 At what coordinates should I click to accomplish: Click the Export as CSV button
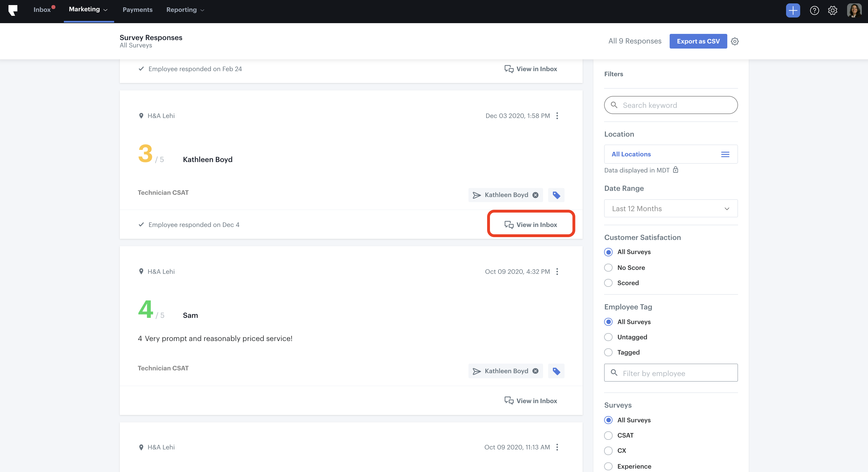[x=698, y=41]
